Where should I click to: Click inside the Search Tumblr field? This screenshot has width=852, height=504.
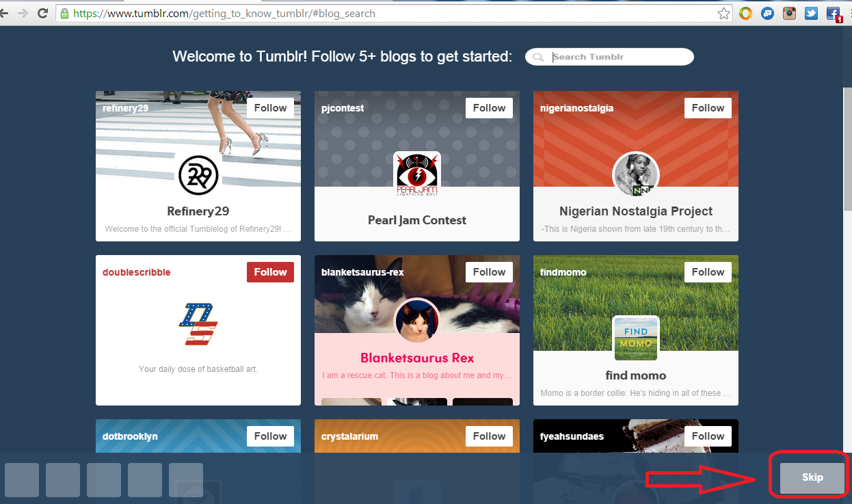[x=615, y=57]
